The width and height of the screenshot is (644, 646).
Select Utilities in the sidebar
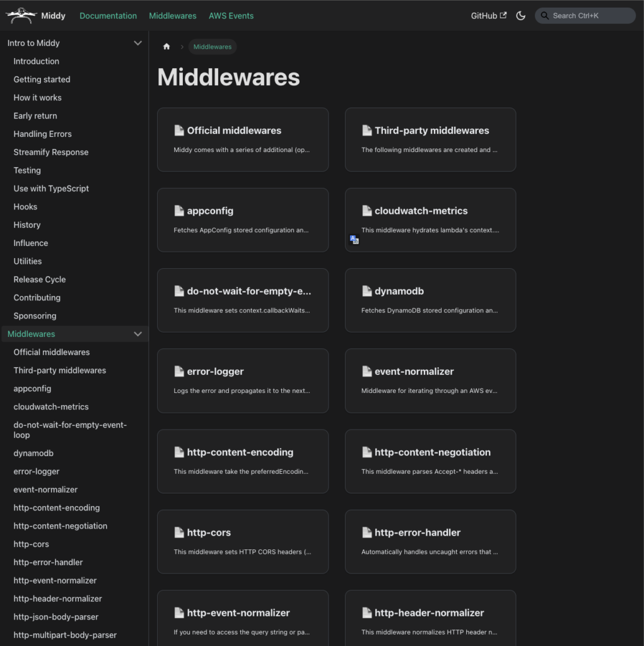(x=28, y=261)
